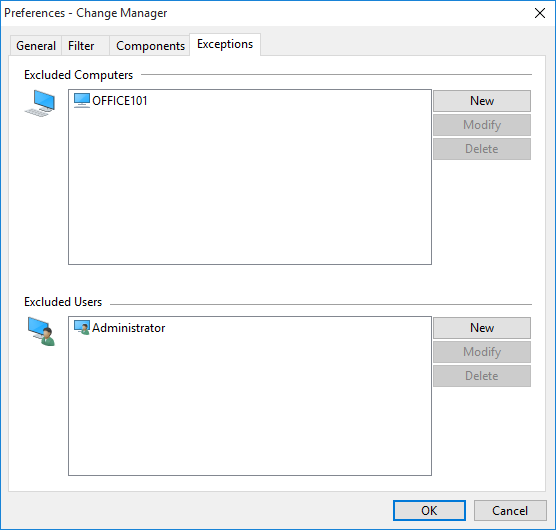Click Delete in the Excluded Computers section

(x=482, y=149)
